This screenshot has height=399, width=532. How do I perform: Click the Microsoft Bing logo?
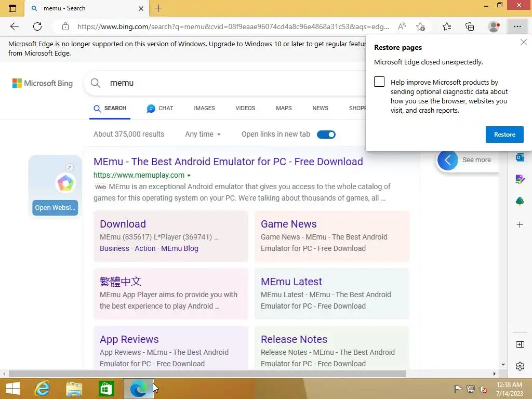[43, 83]
